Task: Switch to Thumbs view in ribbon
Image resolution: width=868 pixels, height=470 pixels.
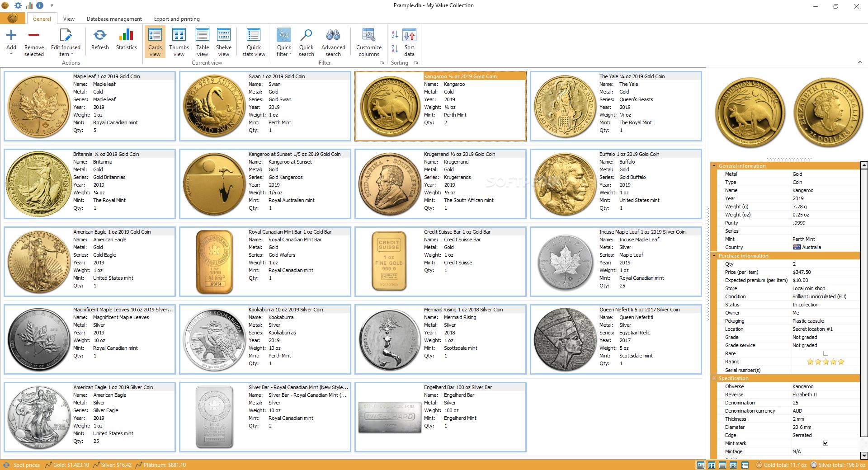Action: coord(179,42)
